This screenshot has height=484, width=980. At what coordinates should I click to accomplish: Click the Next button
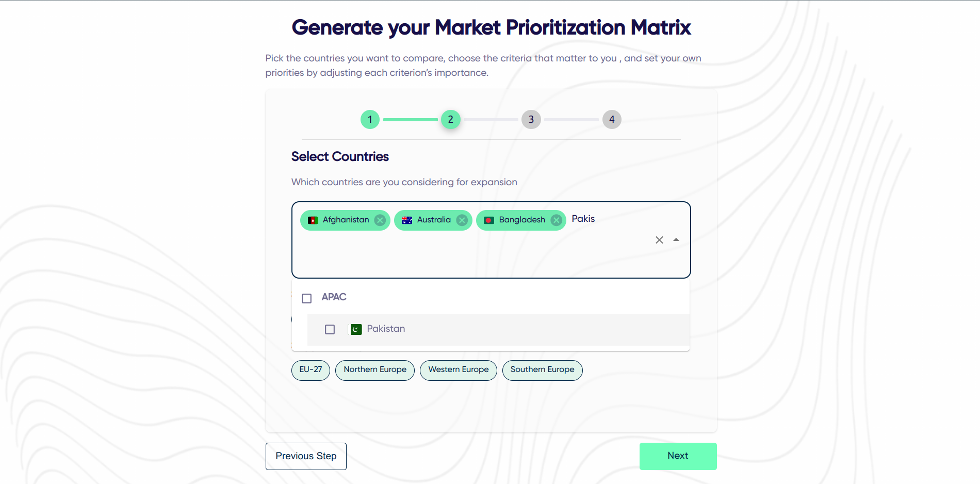(678, 456)
